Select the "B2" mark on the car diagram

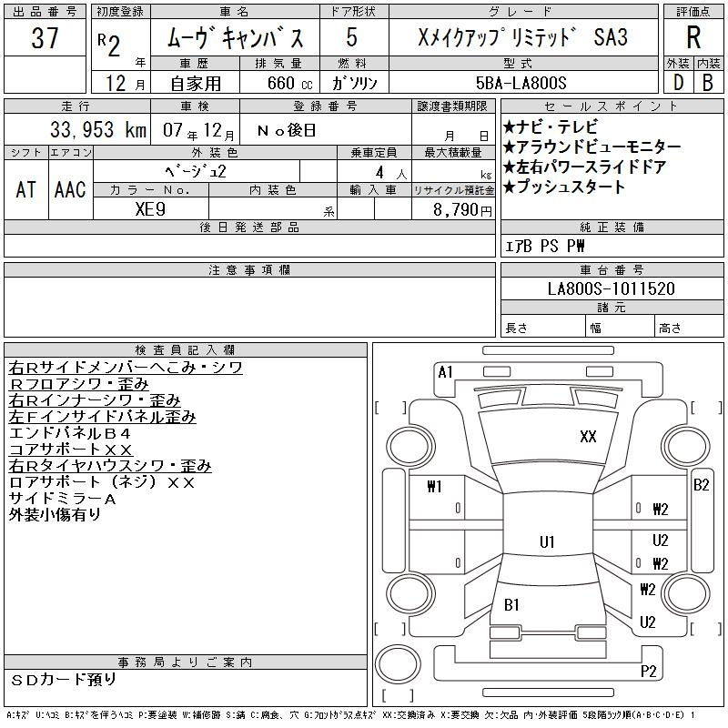(x=701, y=485)
